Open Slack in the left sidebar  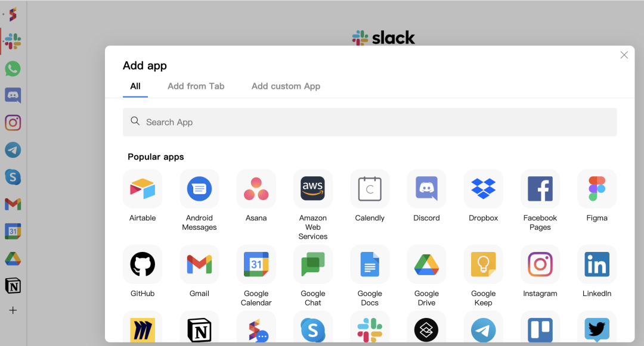click(x=13, y=42)
